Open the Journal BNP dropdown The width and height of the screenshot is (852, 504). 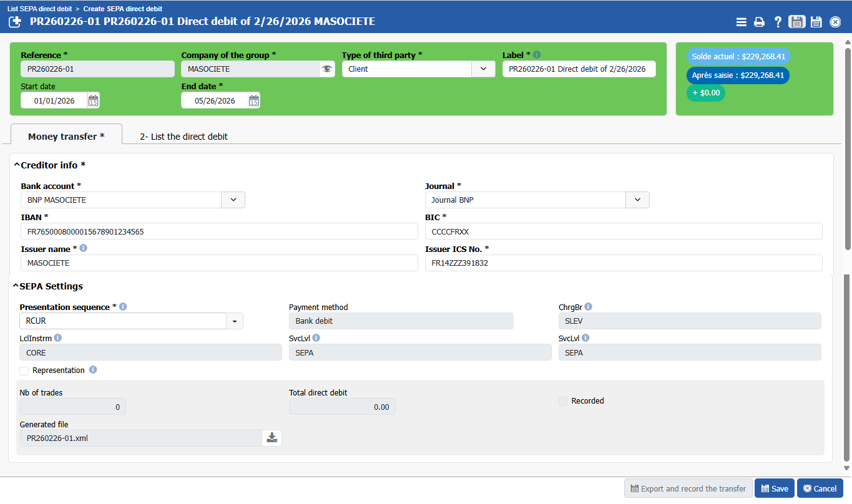click(637, 200)
